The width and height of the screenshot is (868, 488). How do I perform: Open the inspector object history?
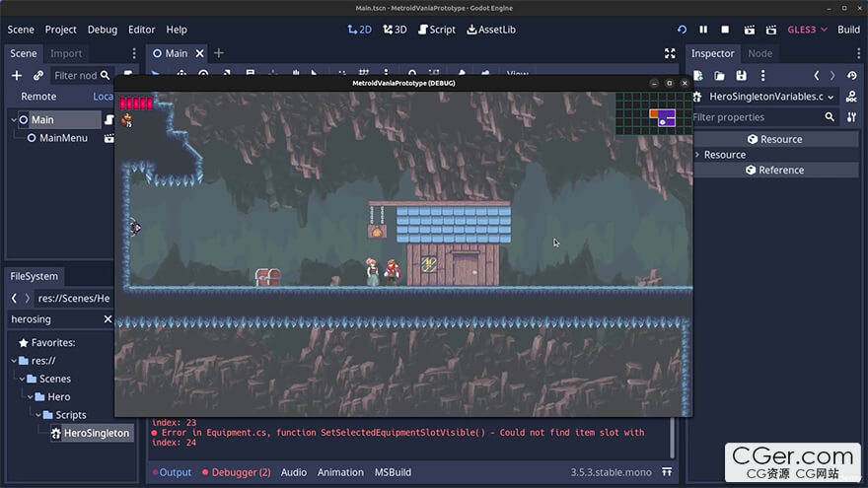click(851, 75)
